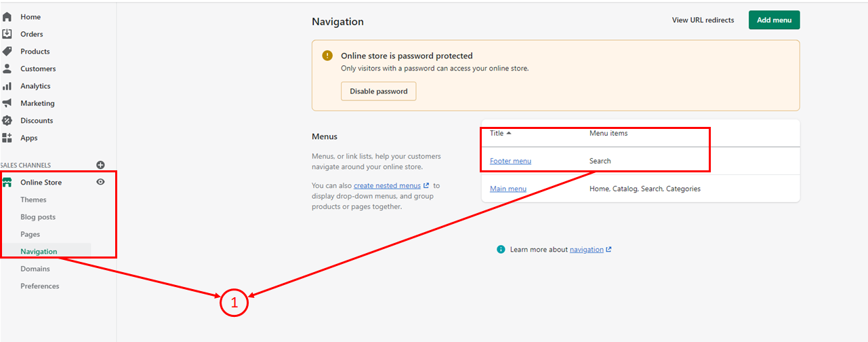View online store using eye icon
The height and width of the screenshot is (342, 868).
click(100, 182)
